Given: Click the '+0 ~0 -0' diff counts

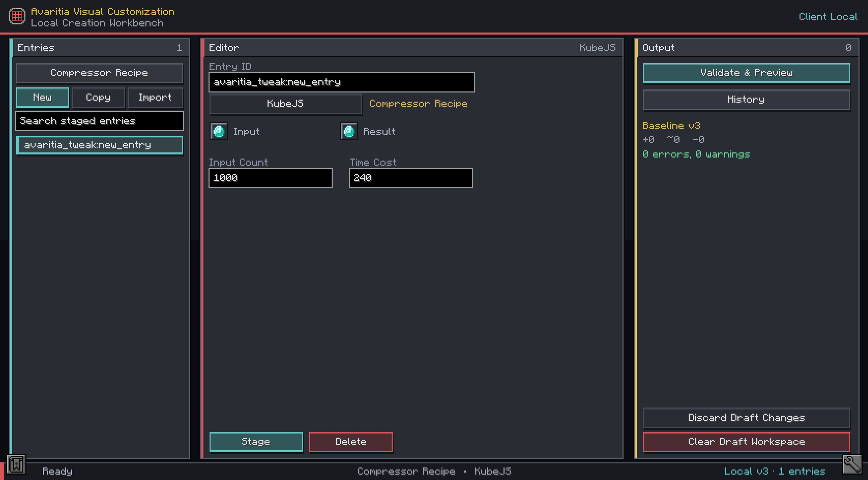Looking at the screenshot, I should 673,140.
